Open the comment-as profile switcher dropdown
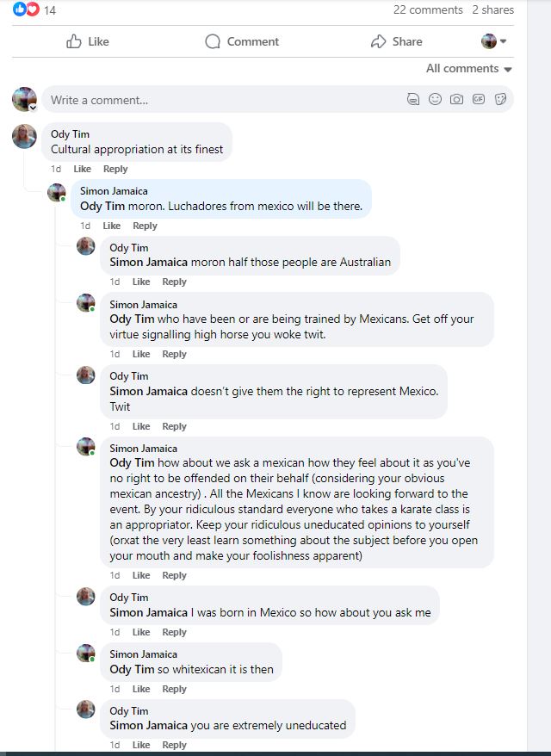 pos(493,41)
